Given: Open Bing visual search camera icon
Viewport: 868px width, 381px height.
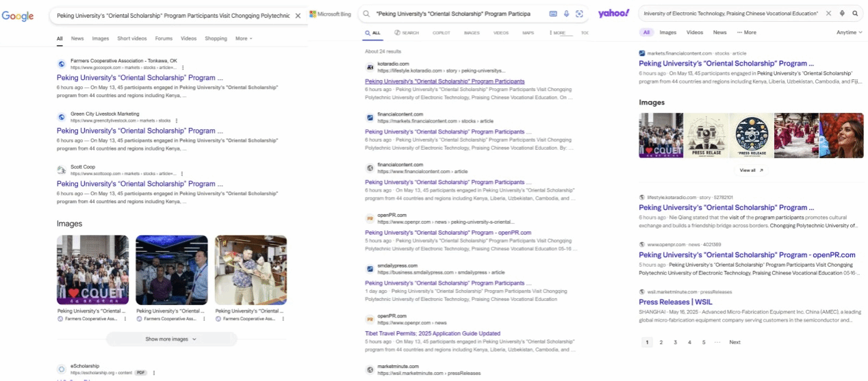Looking at the screenshot, I should [579, 14].
